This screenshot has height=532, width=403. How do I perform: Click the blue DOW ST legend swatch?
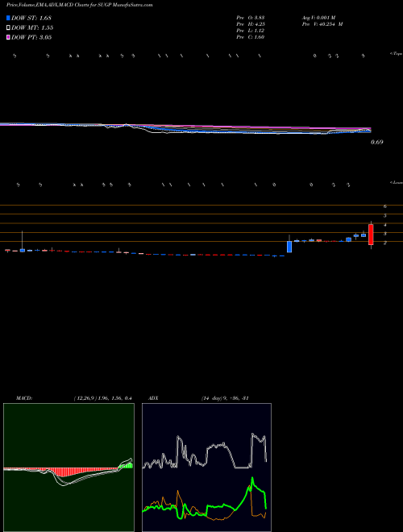pyautogui.click(x=8, y=18)
